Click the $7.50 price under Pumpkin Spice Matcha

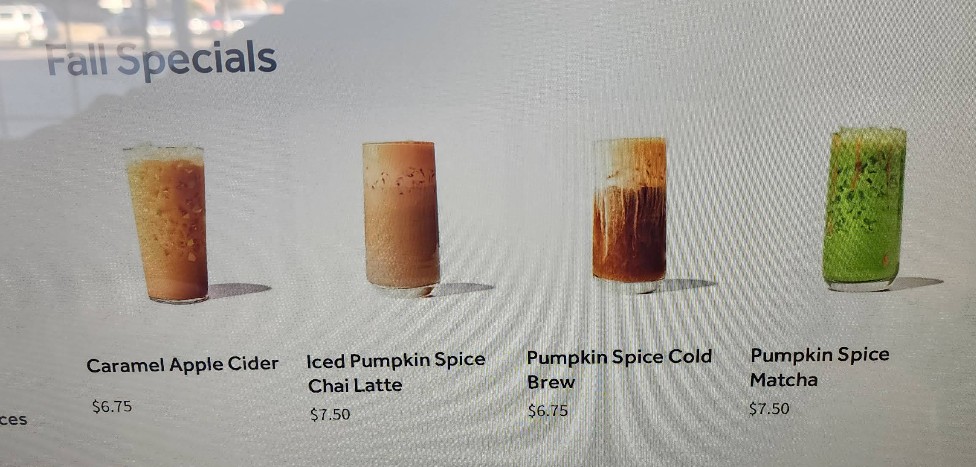tap(769, 408)
